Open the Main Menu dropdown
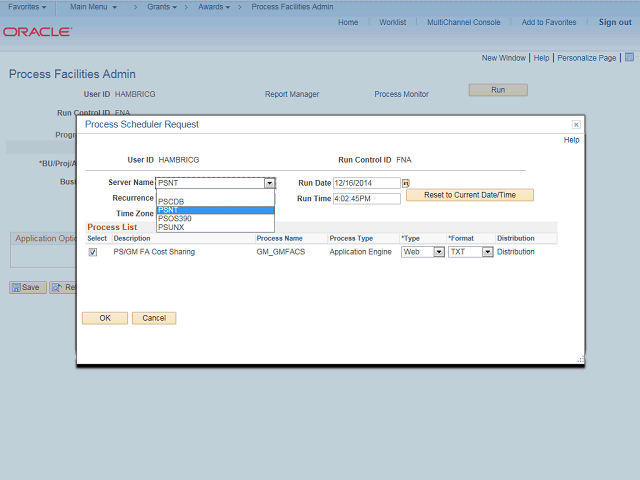Screen dimensions: 640x480 pyautogui.click(x=93, y=7)
